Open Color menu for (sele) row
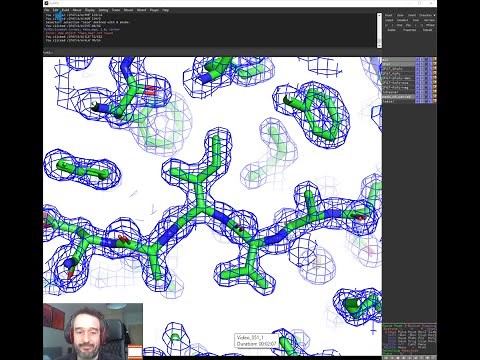480x360 pixels. tap(434, 101)
